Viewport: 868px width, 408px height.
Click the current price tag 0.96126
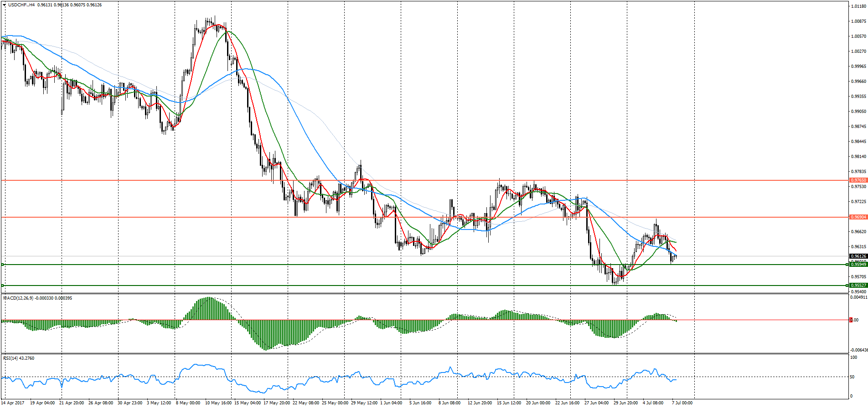point(858,256)
